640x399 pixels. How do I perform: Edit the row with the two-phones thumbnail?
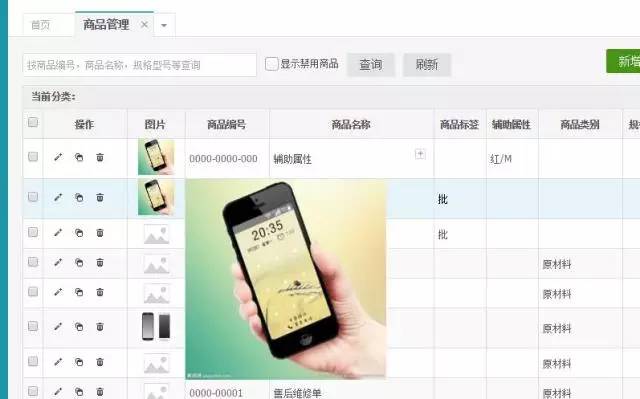(x=58, y=326)
